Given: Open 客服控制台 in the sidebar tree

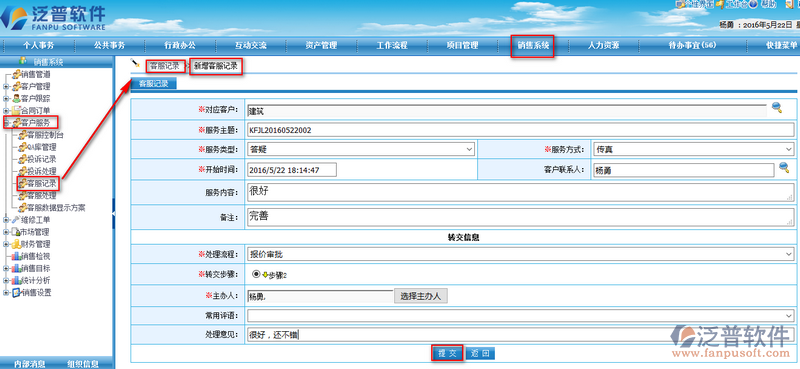Looking at the screenshot, I should click(x=41, y=135).
